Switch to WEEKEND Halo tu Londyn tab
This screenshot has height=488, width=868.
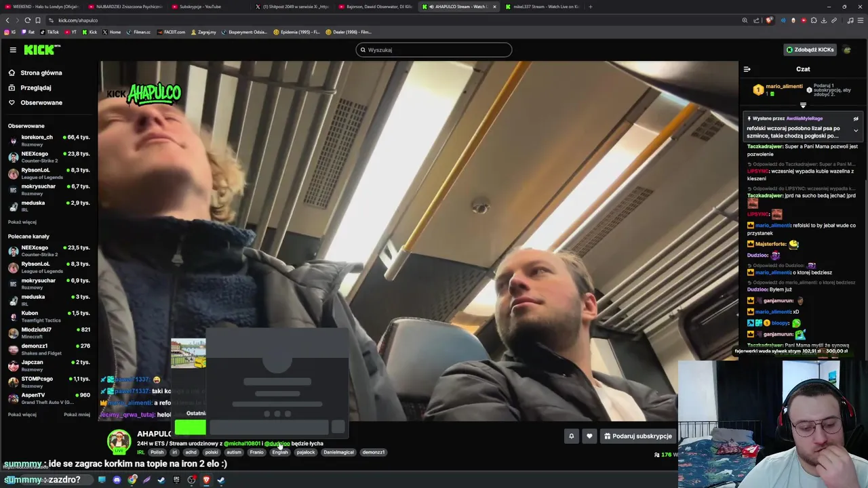click(x=41, y=6)
